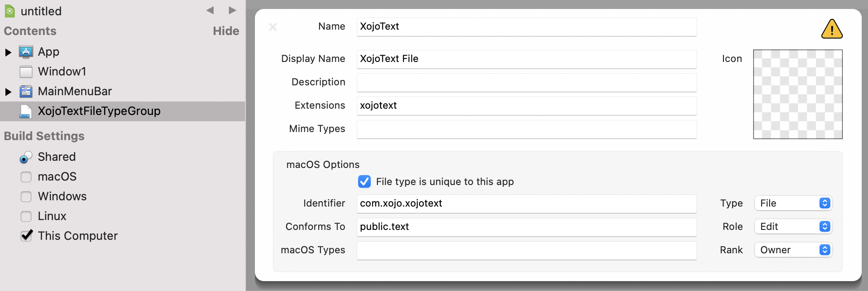868x291 pixels.
Task: Click the untitled project title
Action: click(41, 11)
